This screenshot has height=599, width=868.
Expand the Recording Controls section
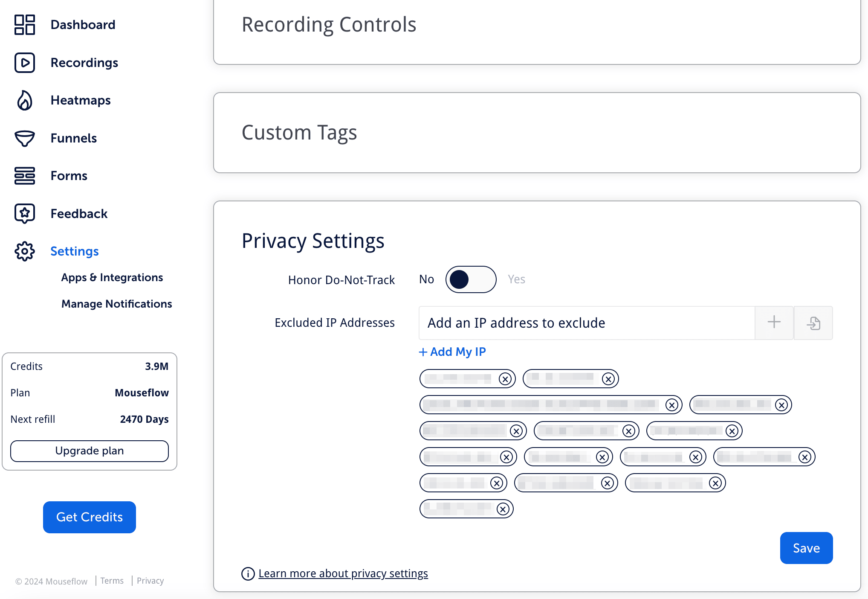(329, 25)
